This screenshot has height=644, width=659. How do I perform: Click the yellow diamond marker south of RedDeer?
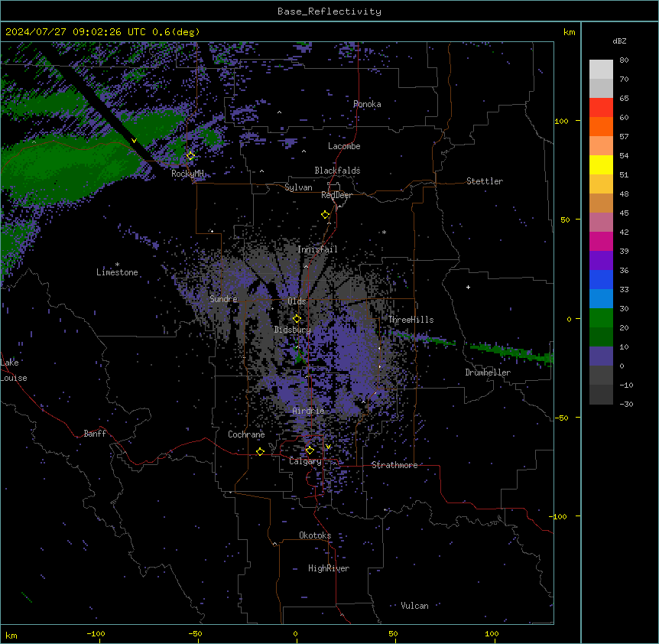click(x=325, y=215)
